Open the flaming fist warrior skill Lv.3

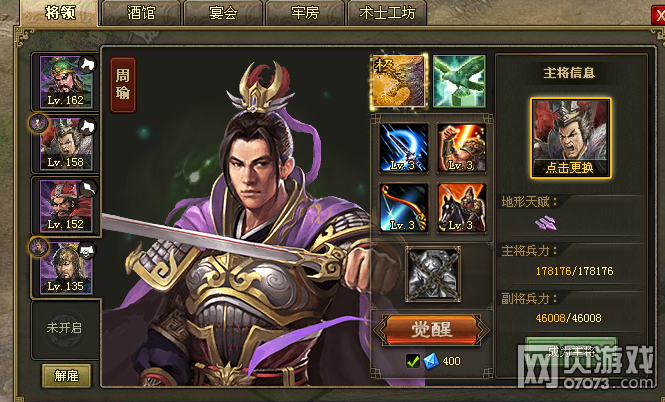point(461,148)
